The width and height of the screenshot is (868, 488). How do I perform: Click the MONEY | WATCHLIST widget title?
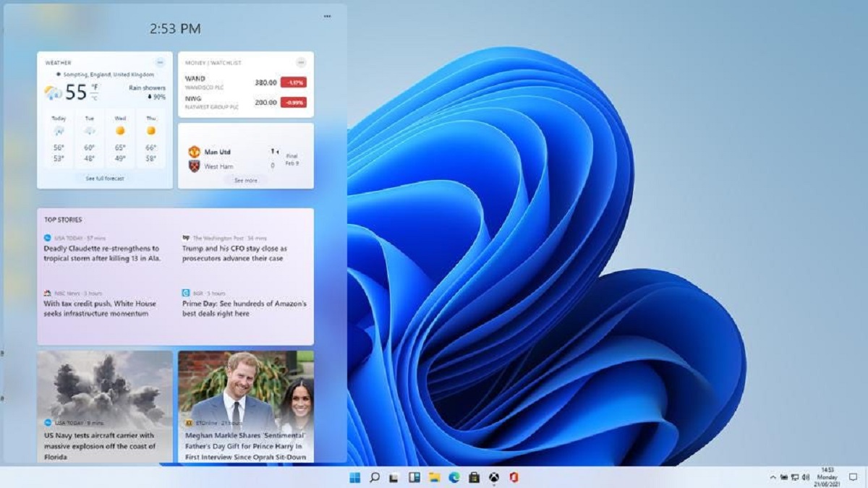(213, 63)
